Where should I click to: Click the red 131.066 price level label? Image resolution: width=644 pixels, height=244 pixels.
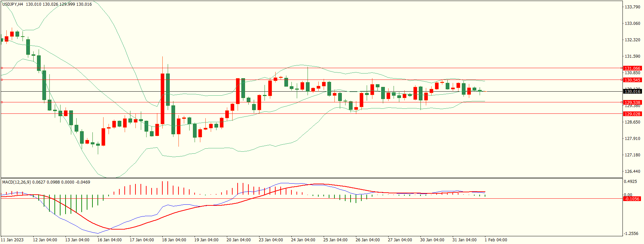(632, 68)
